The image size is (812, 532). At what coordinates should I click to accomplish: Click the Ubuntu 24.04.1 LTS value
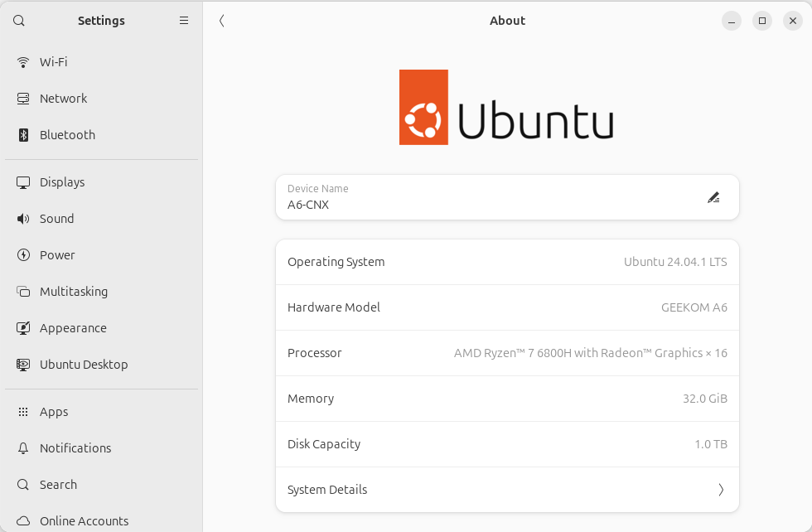pyautogui.click(x=675, y=262)
